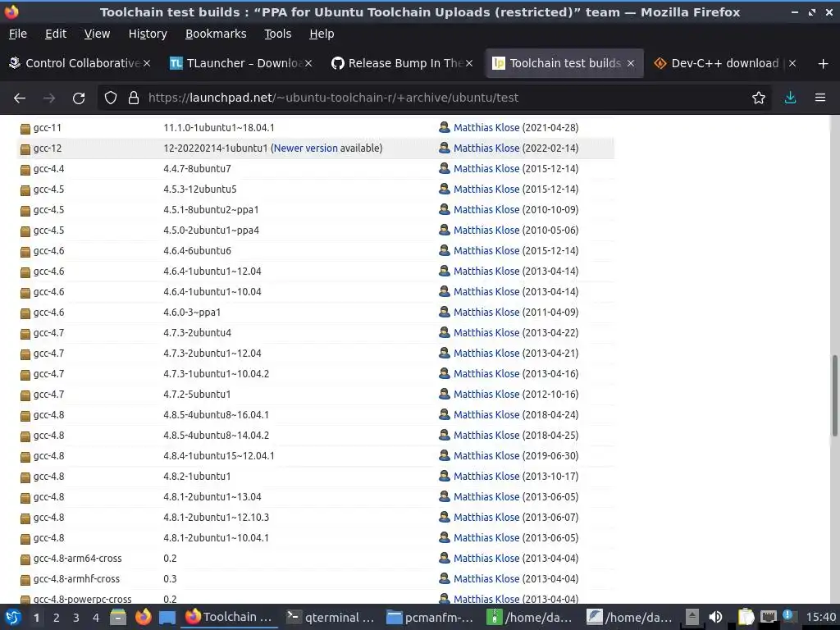This screenshot has height=630, width=840.
Task: Open the taskbar volume control
Action: pos(715,617)
